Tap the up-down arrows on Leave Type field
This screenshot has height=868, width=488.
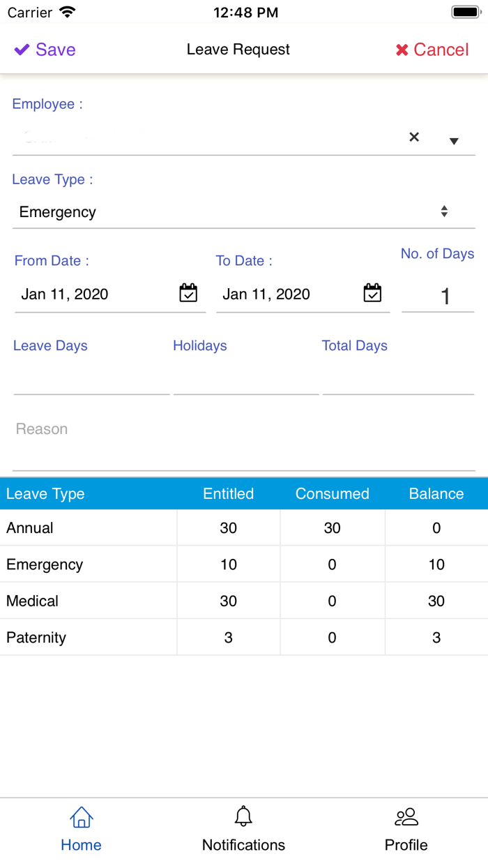click(x=445, y=209)
